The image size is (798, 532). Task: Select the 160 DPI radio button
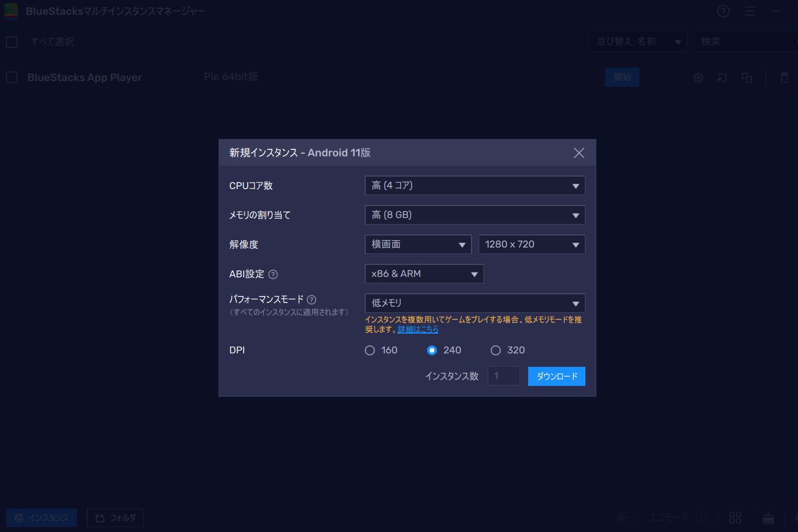(370, 350)
